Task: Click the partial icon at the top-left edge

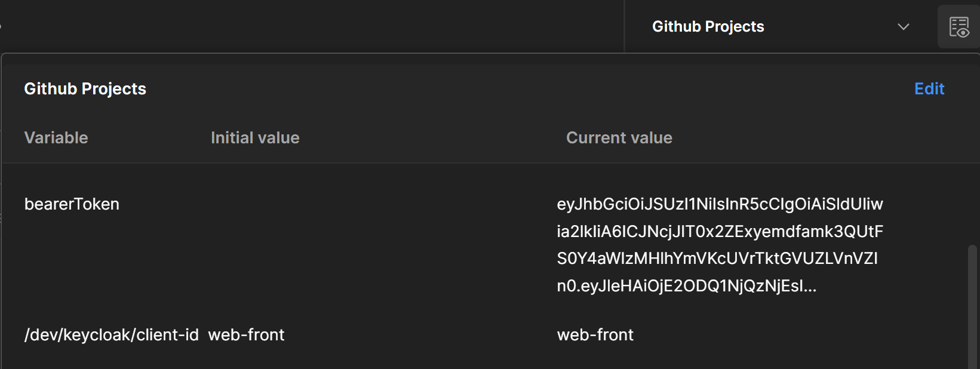Action: (1, 27)
